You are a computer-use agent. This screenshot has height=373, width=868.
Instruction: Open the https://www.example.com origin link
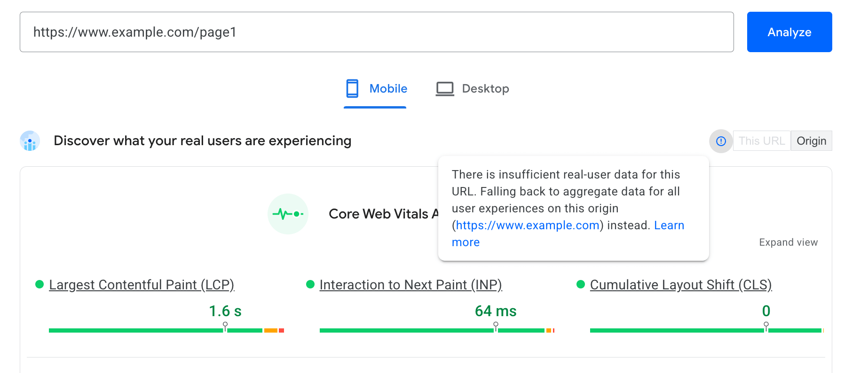[528, 225]
